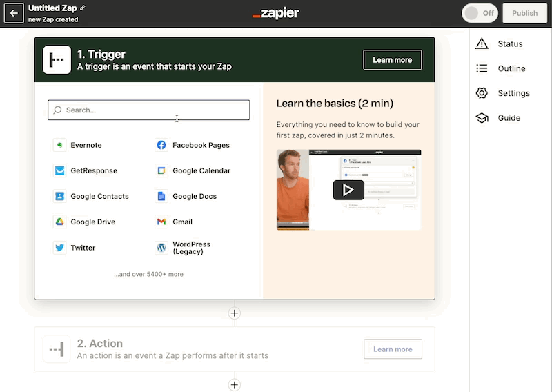Play the Learn the basics video

pos(348,190)
